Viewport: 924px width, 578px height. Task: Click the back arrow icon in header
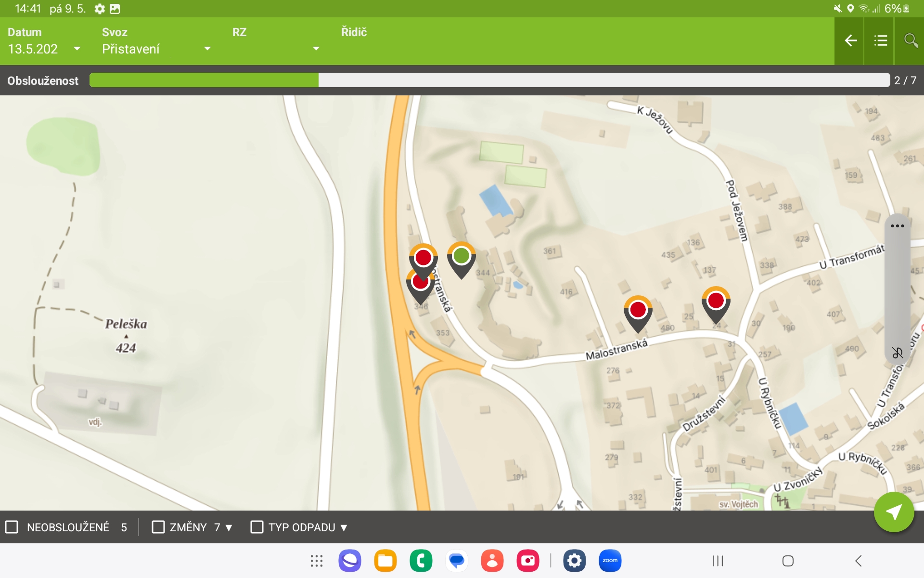tap(850, 41)
